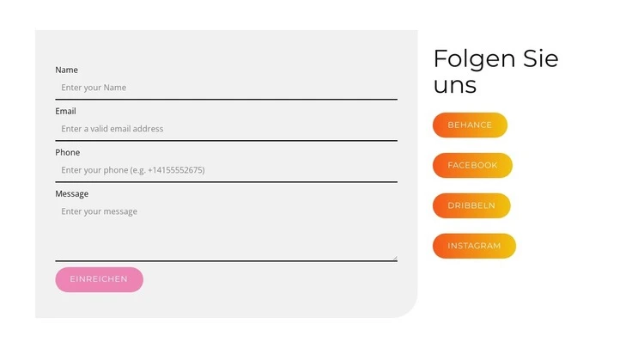Click the phone example placeholder text
This screenshot has height=348, width=644.
(133, 170)
